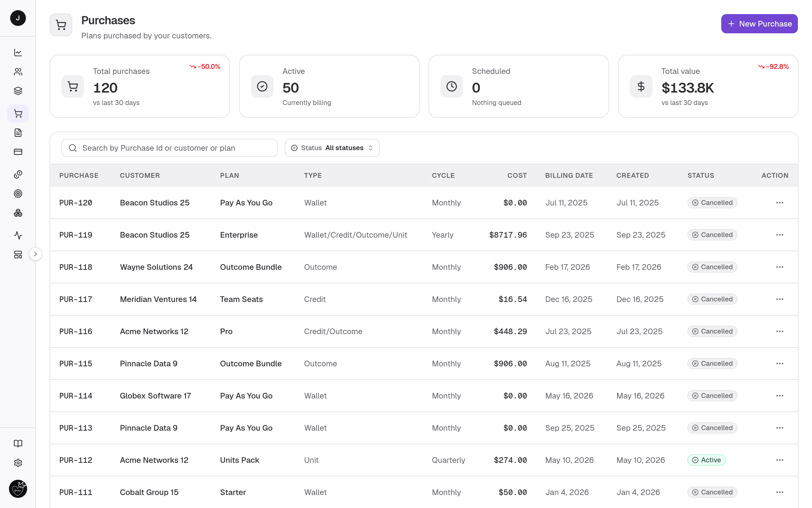Open the credit card payments sidebar icon
The image size is (812, 508).
[18, 152]
